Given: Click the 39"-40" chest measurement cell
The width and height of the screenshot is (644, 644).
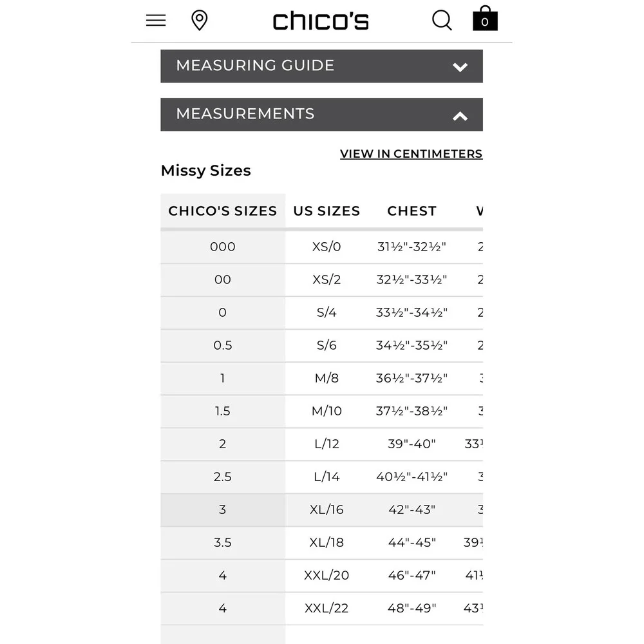Looking at the screenshot, I should [x=412, y=444].
